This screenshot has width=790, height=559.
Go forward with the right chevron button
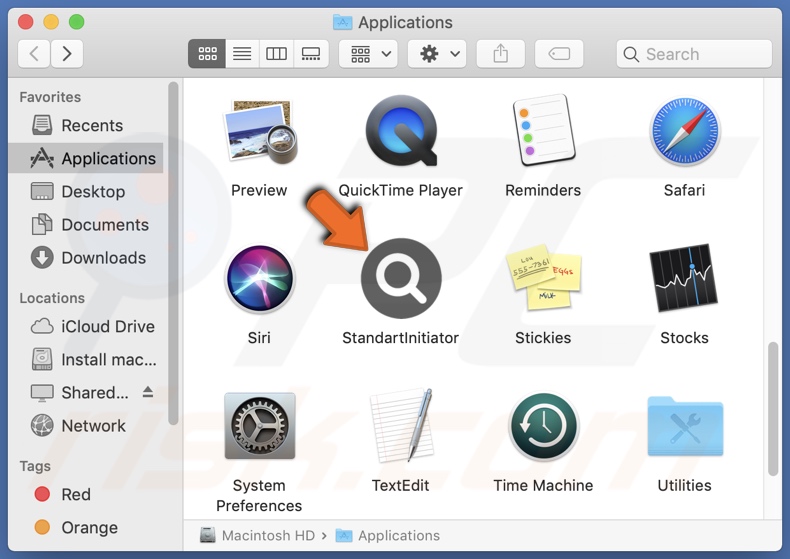pos(67,53)
